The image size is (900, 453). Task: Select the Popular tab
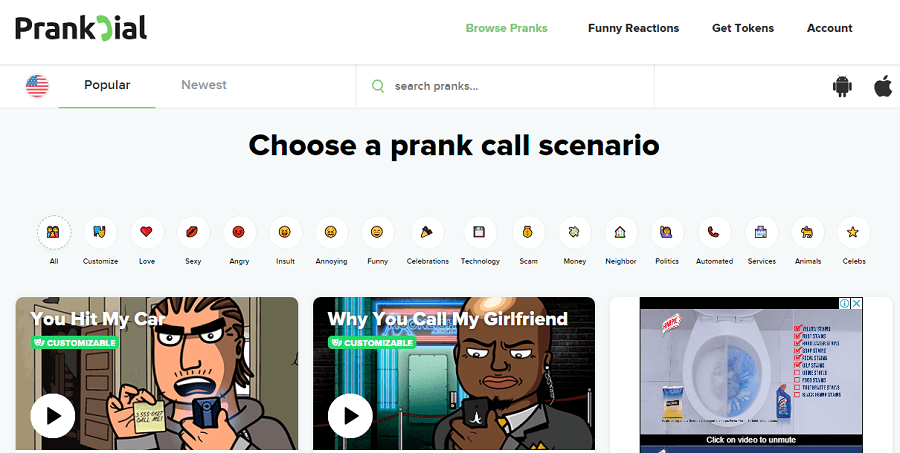click(x=107, y=85)
